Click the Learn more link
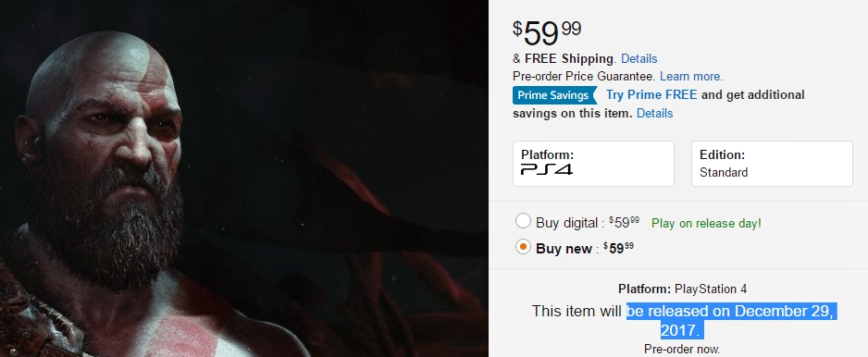 pyautogui.click(x=691, y=77)
